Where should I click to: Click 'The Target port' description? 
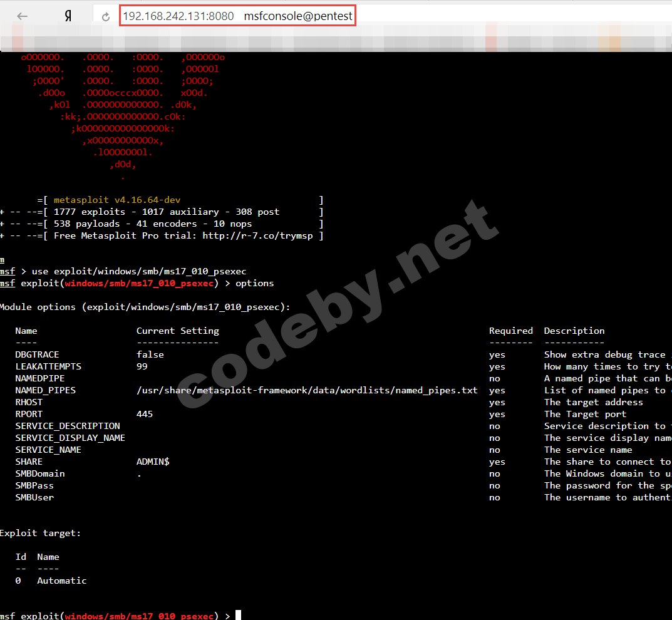pos(585,415)
